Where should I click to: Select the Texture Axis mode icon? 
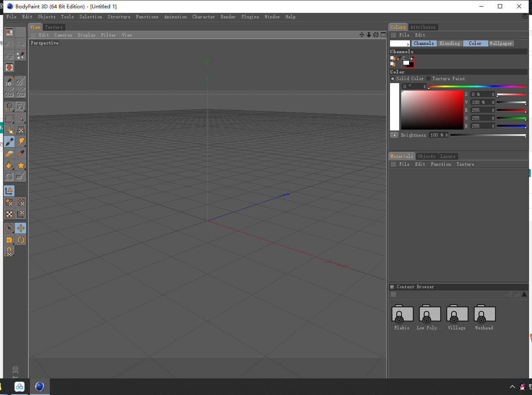click(x=21, y=214)
